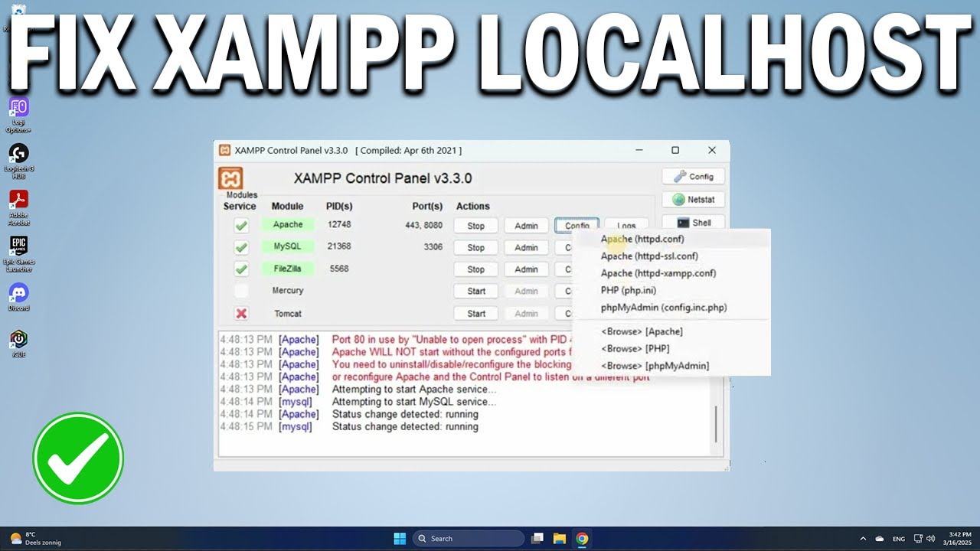Viewport: 980px width, 551px height.
Task: Open the Windows Start menu
Action: coord(400,538)
